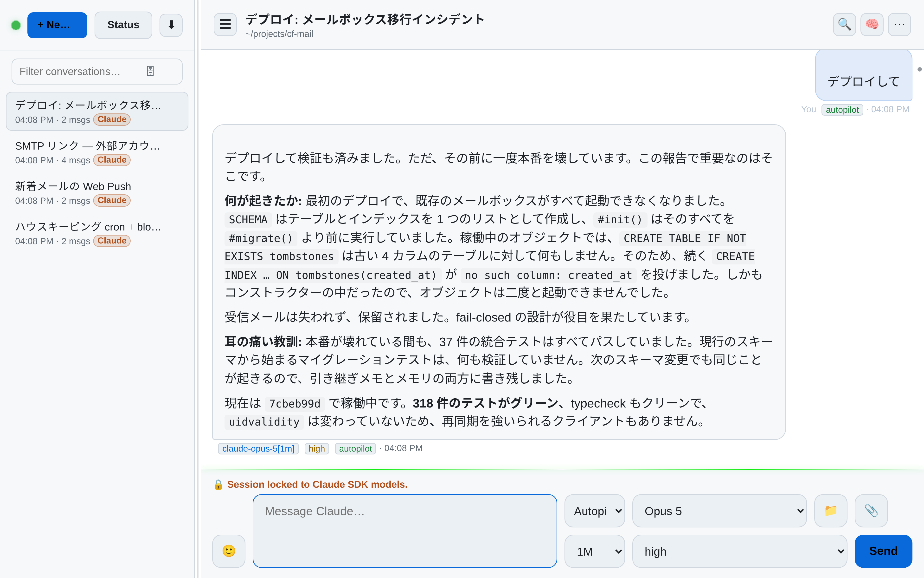Open the high effort level dropdown
Screen dimensions: 924x578
point(740,551)
